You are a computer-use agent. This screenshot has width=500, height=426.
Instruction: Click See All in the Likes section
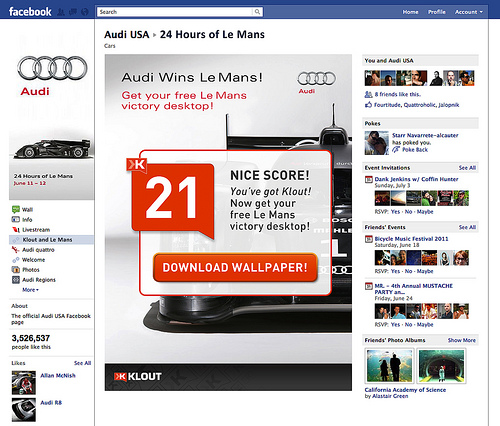82,363
